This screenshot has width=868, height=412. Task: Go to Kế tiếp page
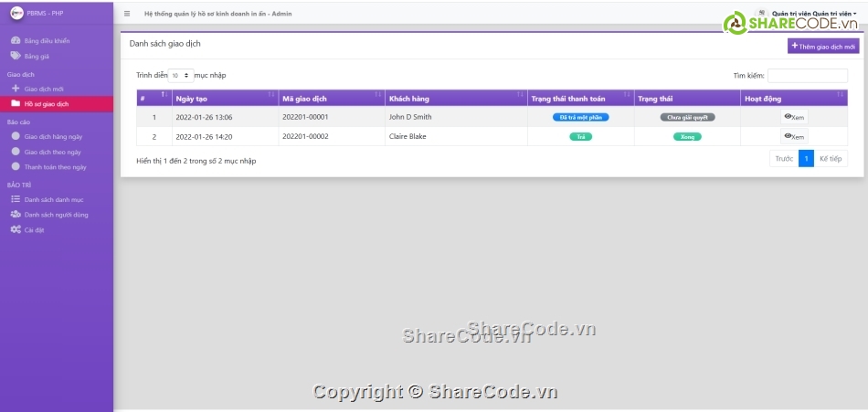[831, 158]
